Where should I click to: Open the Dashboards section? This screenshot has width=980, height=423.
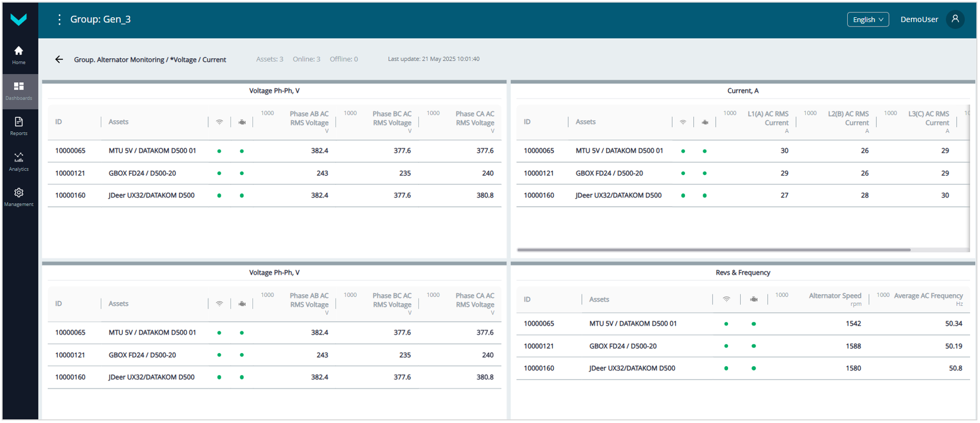click(19, 91)
